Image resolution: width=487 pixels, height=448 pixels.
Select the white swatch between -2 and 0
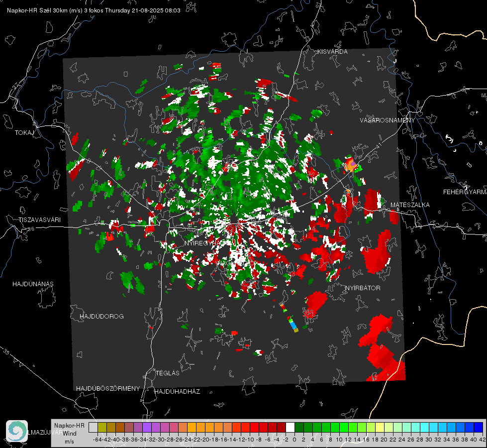click(x=290, y=427)
